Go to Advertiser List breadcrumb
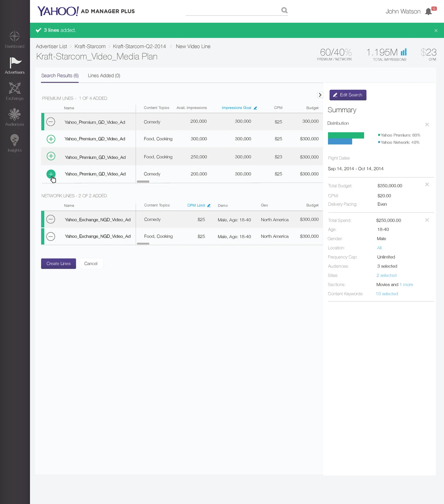444x504 pixels. (x=51, y=46)
